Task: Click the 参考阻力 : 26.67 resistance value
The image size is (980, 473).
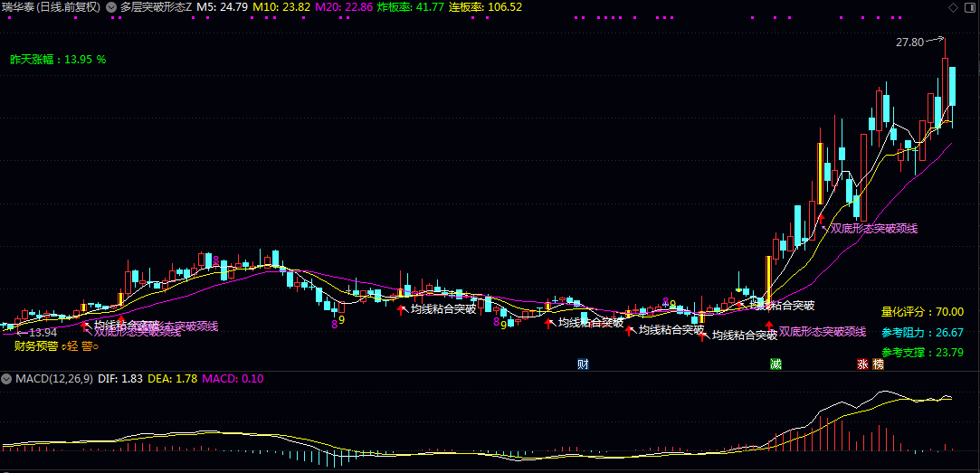Action: [x=922, y=333]
